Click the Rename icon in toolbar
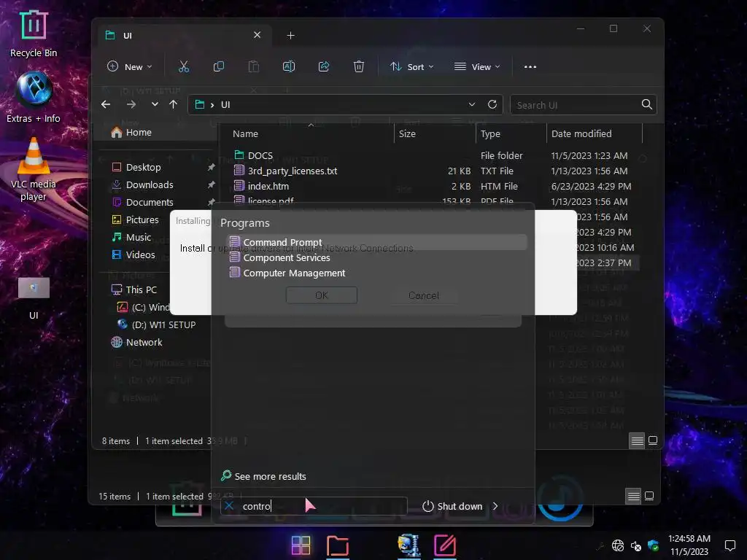The height and width of the screenshot is (560, 747). click(289, 66)
